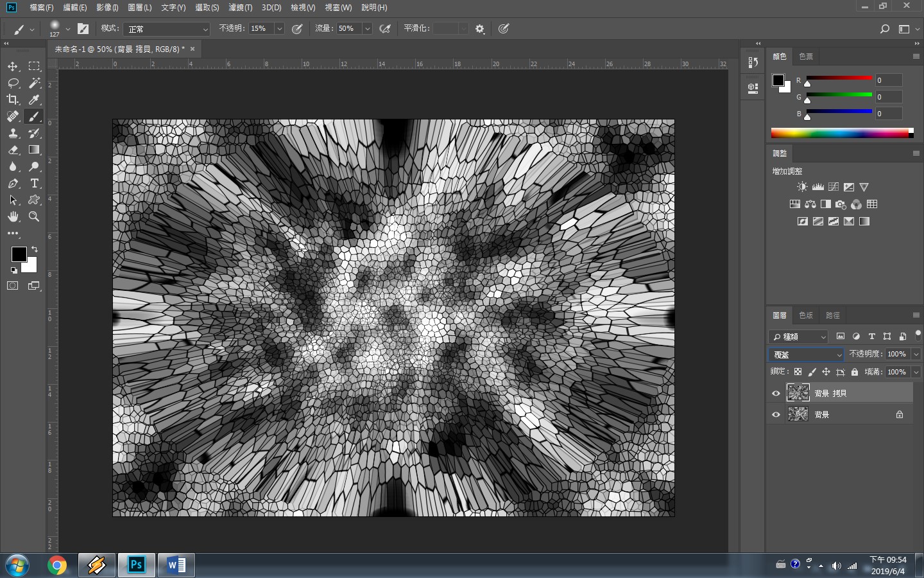The height and width of the screenshot is (578, 924).
Task: Select the Path Selection tool
Action: [13, 200]
